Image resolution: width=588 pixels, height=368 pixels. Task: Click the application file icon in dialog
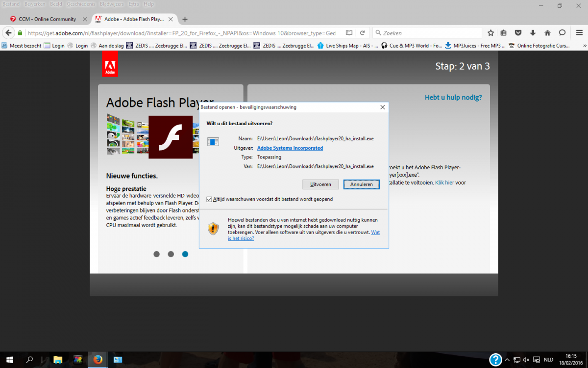[x=213, y=142]
